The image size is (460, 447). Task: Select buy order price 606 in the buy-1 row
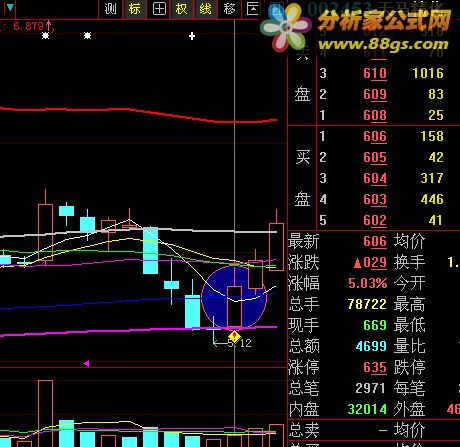tap(375, 136)
